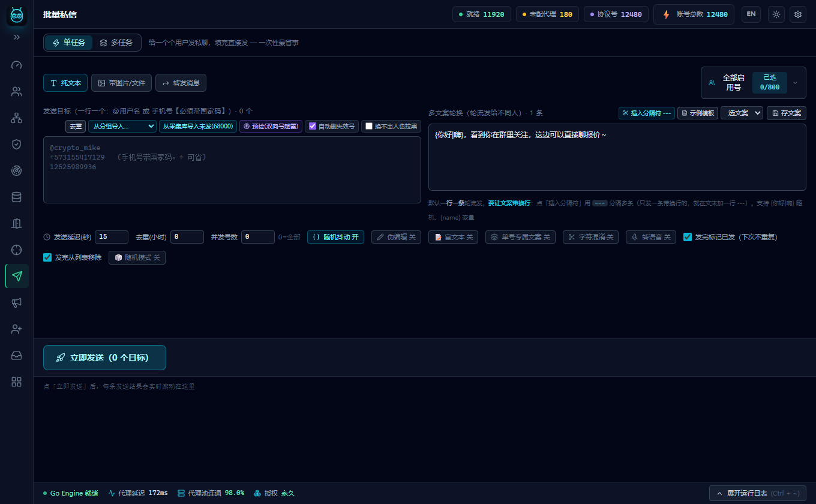Open settings with the gear icon
The width and height of the screenshot is (816, 504).
pos(798,14)
